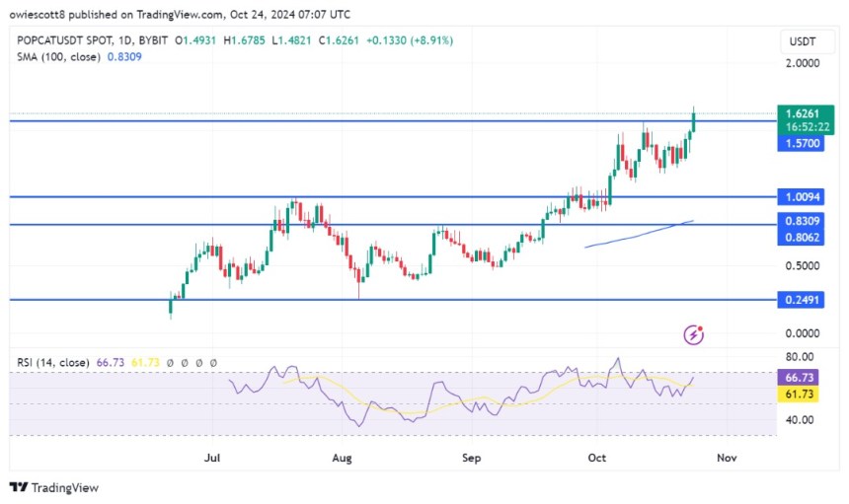Screen dimensions: 849x504
Task: Select the 1.5700 horizontal line label
Action: 801,143
